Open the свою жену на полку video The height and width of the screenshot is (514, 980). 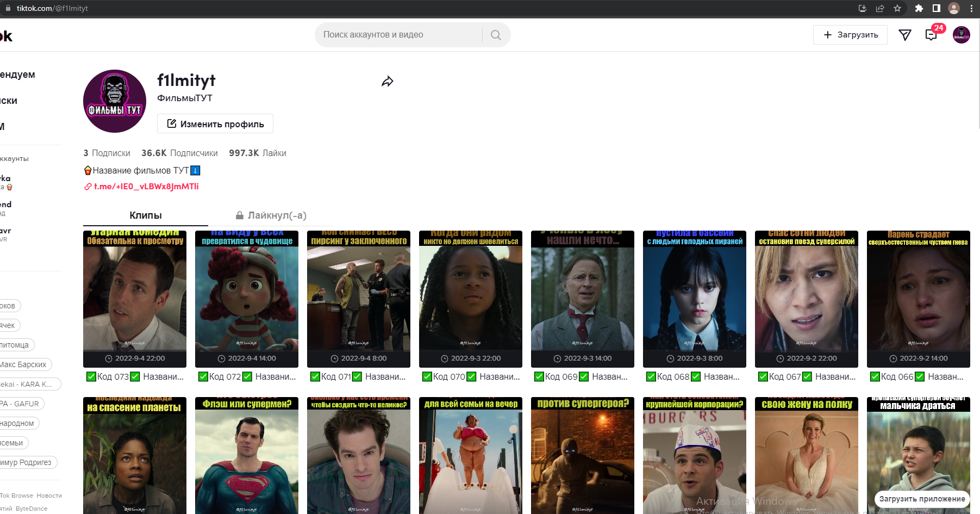tap(807, 456)
